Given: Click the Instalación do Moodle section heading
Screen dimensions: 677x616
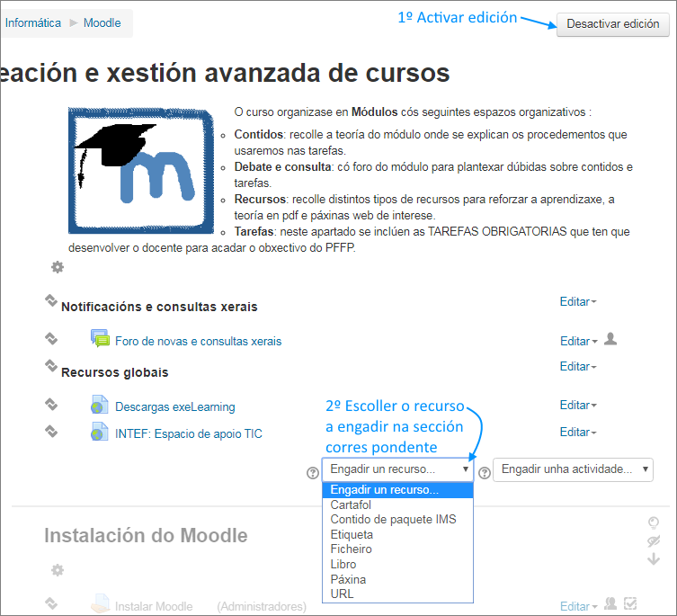Looking at the screenshot, I should pos(146,536).
